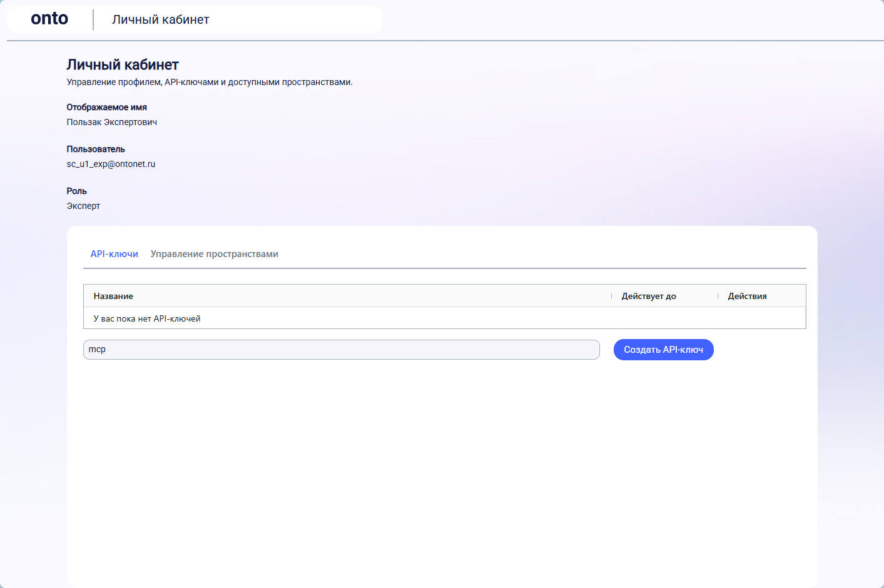Viewport: 884px width, 588px height.
Task: Click the Личный кабинет page heading
Action: (x=123, y=65)
